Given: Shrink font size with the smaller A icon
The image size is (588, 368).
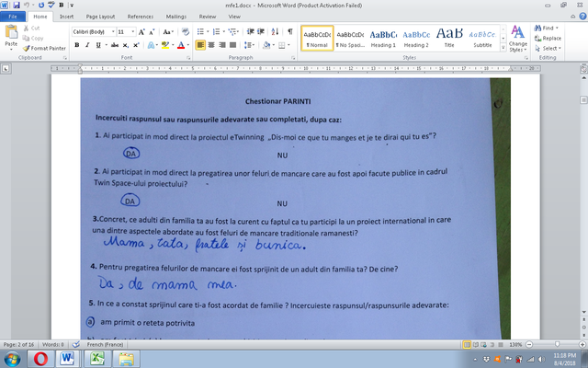Looking at the screenshot, I should tap(152, 32).
